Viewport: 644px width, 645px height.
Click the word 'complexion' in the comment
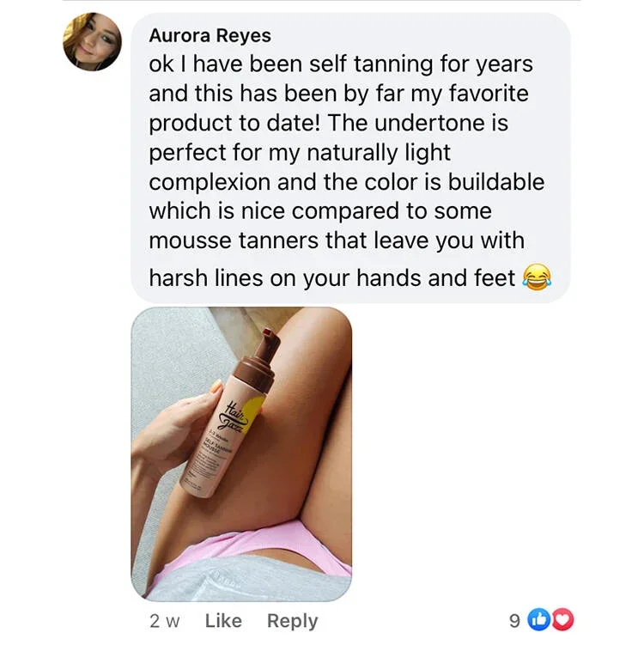(209, 183)
